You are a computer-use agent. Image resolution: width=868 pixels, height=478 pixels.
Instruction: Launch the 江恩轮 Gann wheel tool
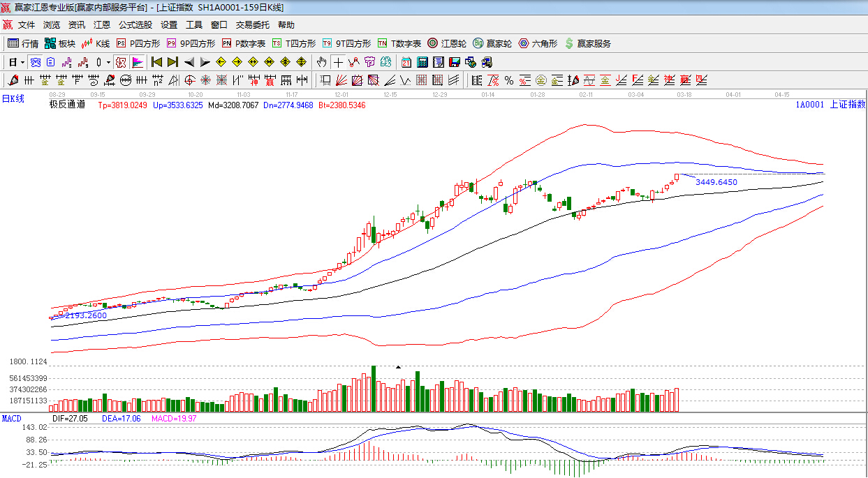[447, 43]
